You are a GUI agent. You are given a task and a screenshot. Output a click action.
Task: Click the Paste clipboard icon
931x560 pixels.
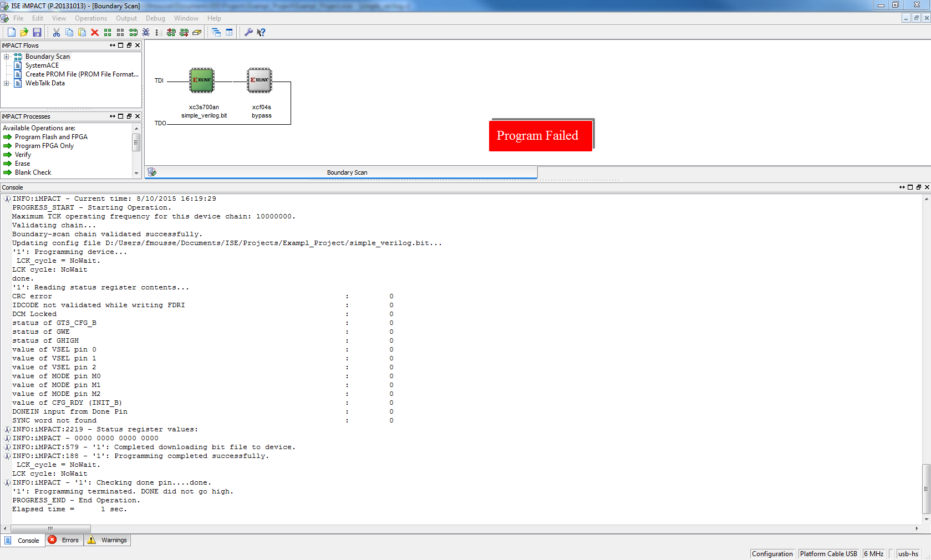coord(82,33)
